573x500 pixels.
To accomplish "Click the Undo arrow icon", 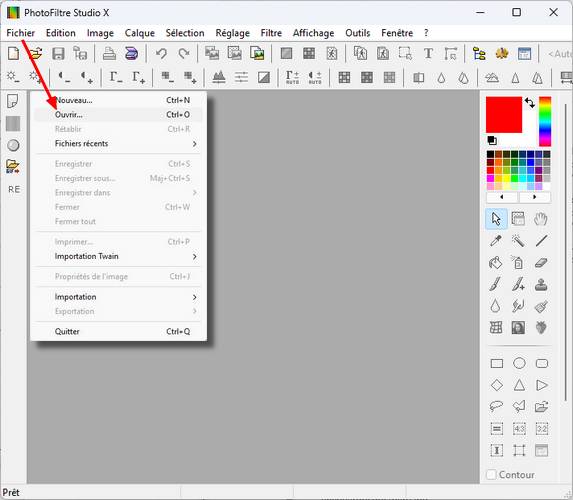I will 161,54.
